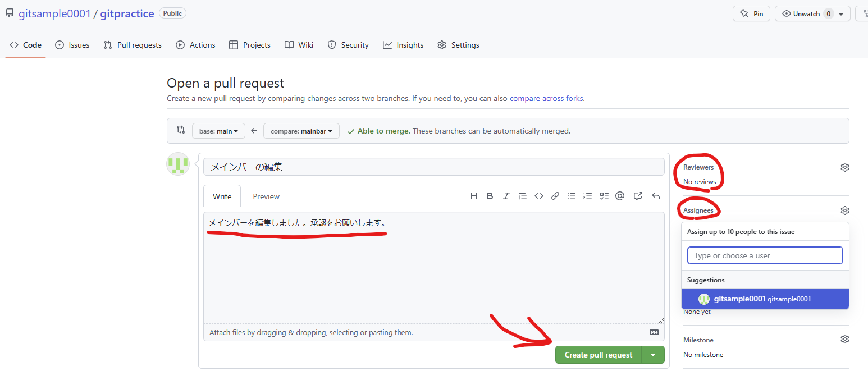This screenshot has height=371, width=868.
Task: Mention a user with the @ icon
Action: coord(620,195)
